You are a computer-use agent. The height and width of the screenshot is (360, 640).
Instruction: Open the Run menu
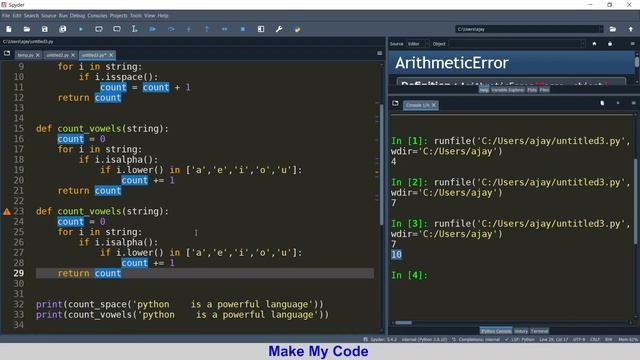63,16
